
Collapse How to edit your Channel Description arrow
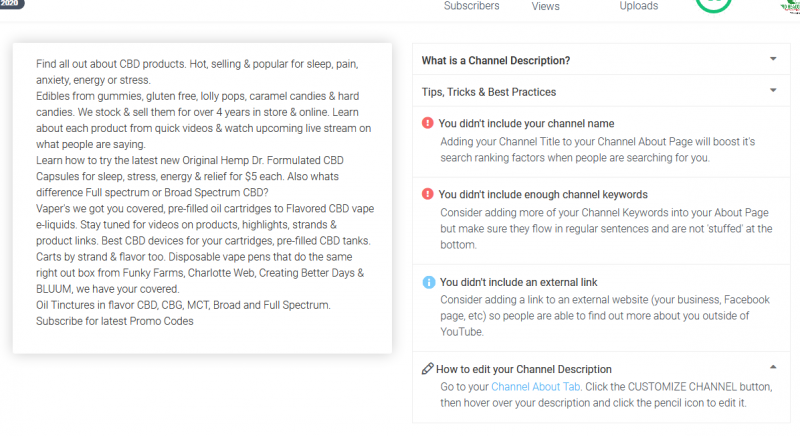coord(773,368)
